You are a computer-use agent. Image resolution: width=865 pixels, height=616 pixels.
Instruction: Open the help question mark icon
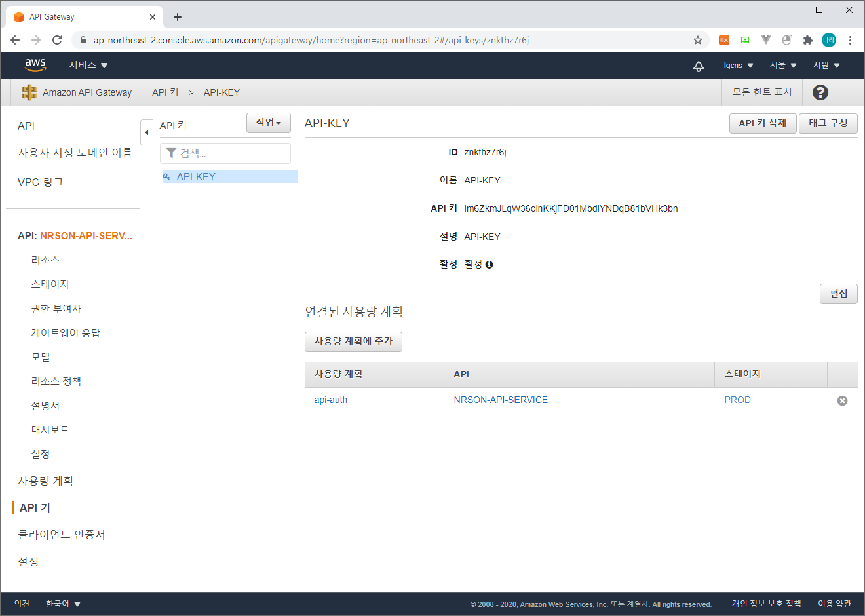pos(820,92)
